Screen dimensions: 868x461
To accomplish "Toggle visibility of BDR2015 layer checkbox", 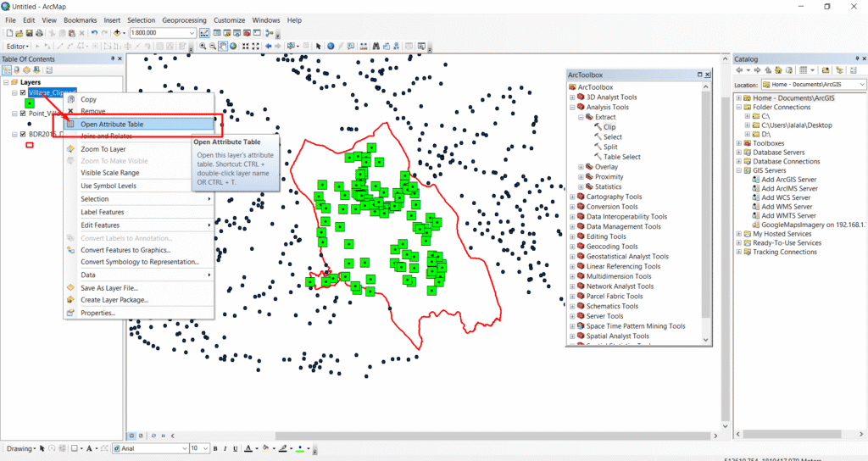I will (x=23, y=134).
